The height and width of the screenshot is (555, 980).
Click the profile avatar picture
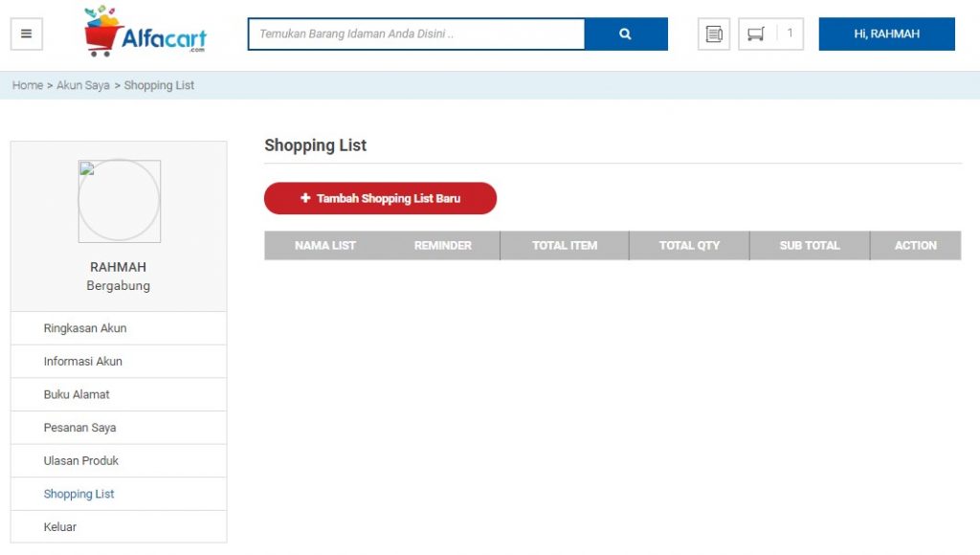coord(119,201)
